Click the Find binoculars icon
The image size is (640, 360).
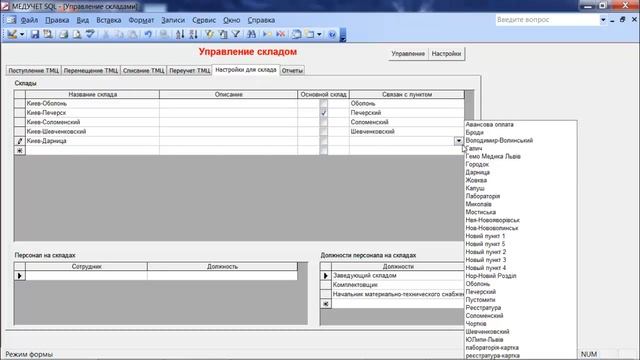click(x=251, y=34)
